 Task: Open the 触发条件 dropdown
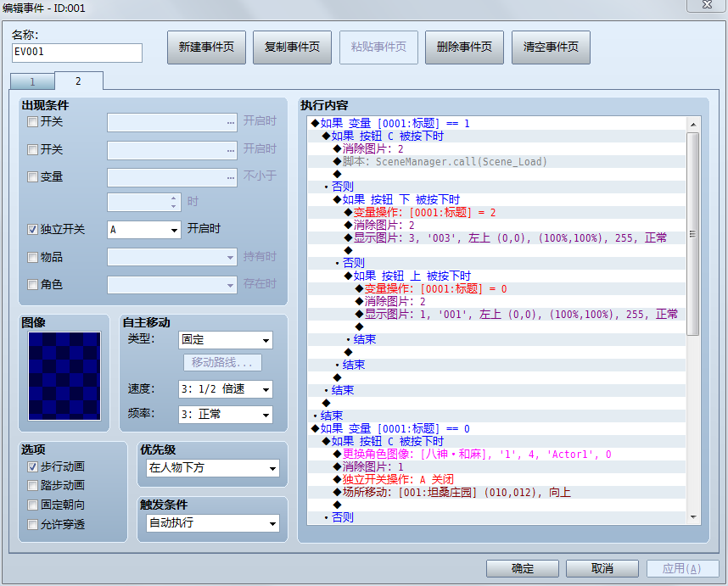pyautogui.click(x=213, y=523)
